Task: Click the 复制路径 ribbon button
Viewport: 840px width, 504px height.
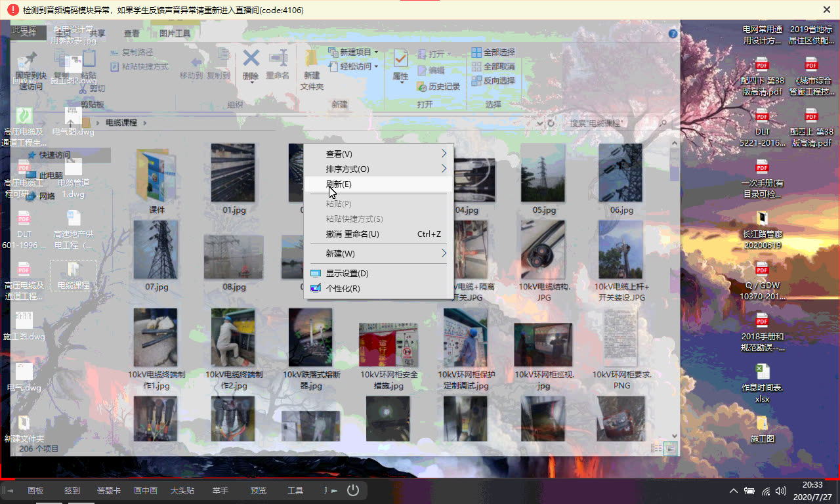Action: tap(131, 52)
